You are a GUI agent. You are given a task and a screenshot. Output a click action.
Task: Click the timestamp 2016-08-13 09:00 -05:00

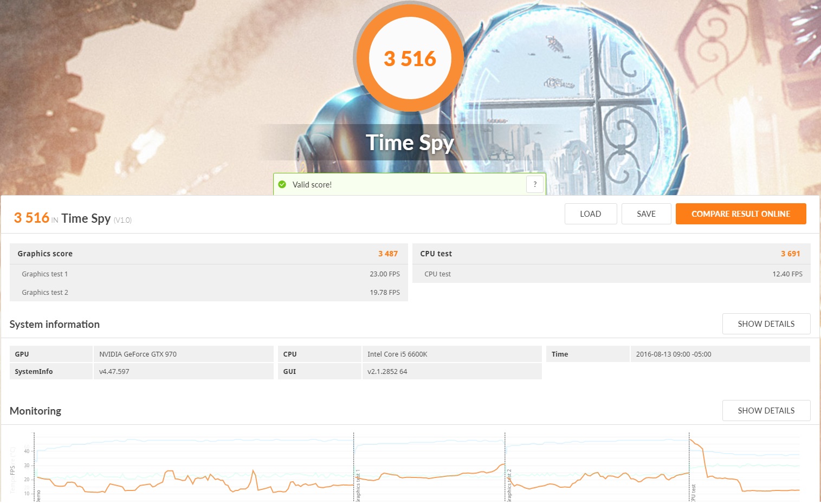coord(673,354)
